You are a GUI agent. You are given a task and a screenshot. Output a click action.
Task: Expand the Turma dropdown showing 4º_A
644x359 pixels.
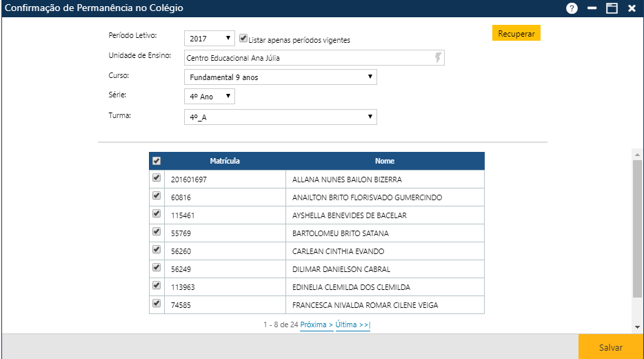280,117
